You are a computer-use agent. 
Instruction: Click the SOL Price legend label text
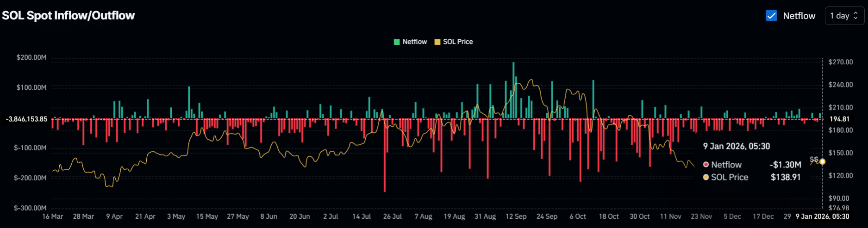[458, 42]
